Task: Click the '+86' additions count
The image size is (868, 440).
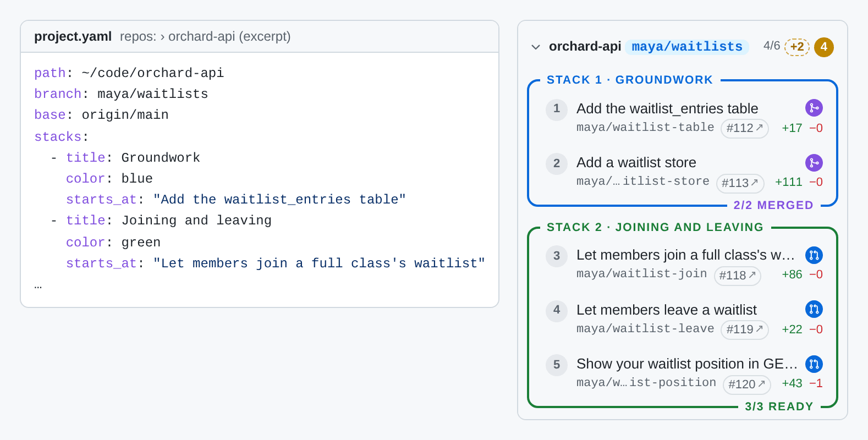Action: (x=792, y=274)
